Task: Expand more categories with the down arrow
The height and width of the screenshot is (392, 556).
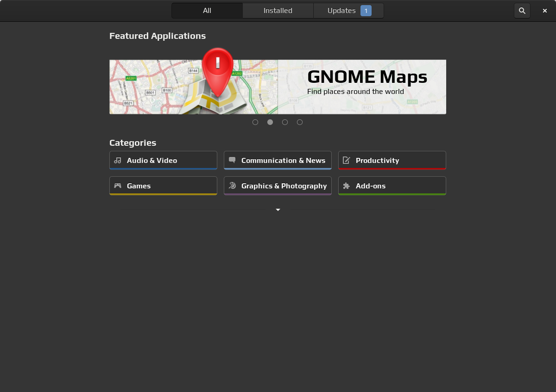Action: coord(278,210)
